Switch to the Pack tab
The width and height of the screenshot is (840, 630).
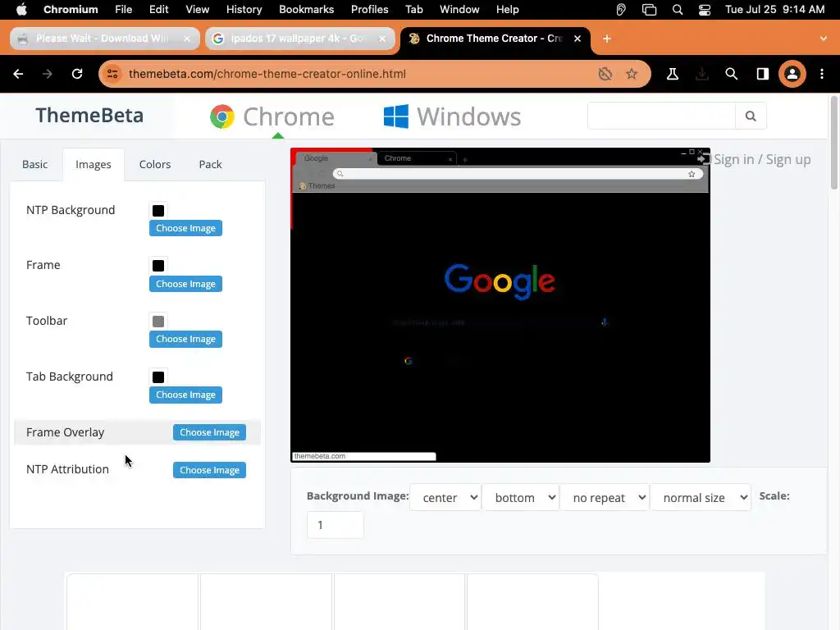(210, 164)
